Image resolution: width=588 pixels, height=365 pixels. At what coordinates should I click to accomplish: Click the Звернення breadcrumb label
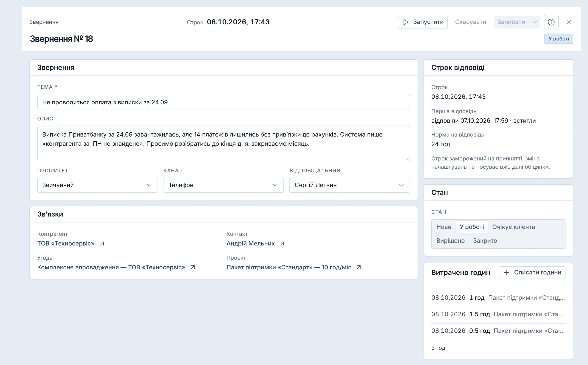tap(44, 22)
